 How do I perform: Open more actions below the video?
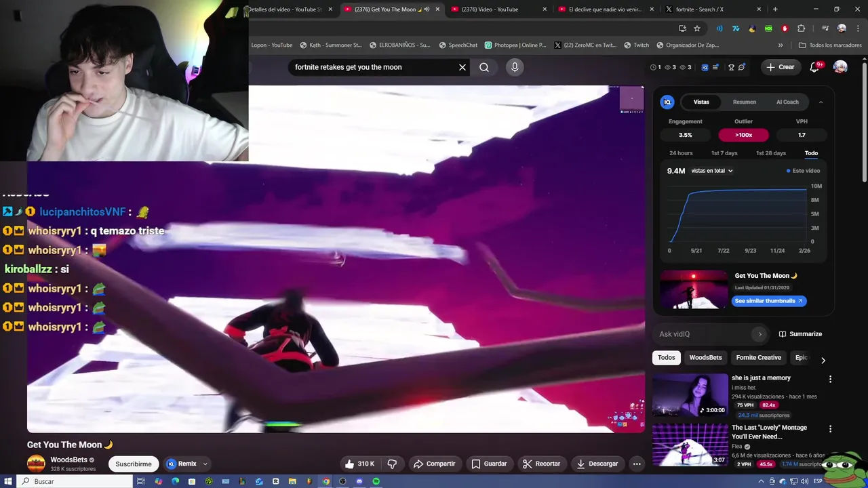(x=637, y=464)
